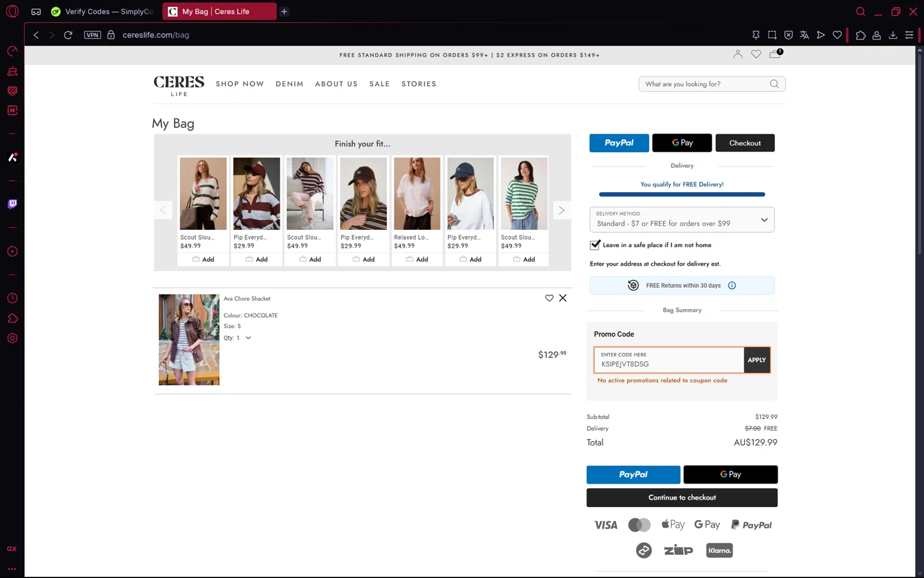924x578 pixels.
Task: Select the My Bag Ceres Life tab
Action: (220, 12)
